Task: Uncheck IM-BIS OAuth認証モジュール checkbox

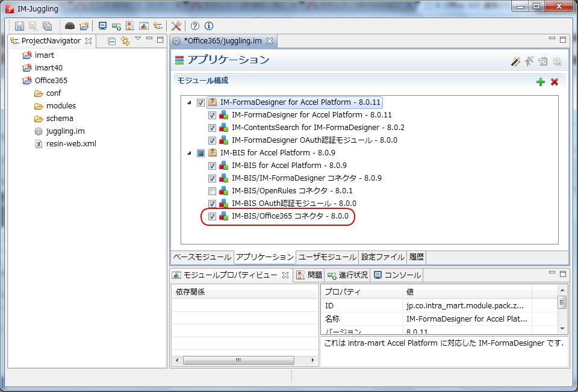Action: [x=212, y=204]
